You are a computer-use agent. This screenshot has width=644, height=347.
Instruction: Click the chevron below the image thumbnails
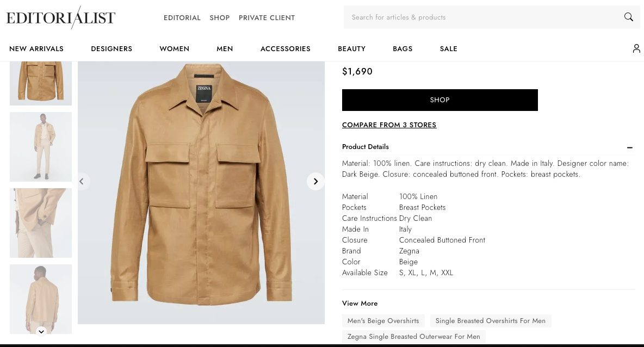[41, 331]
